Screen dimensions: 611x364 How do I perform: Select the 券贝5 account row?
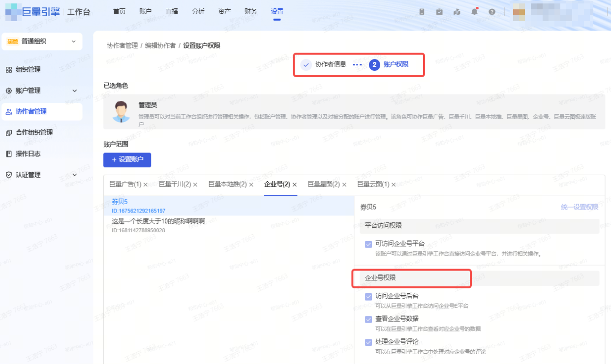coord(229,206)
